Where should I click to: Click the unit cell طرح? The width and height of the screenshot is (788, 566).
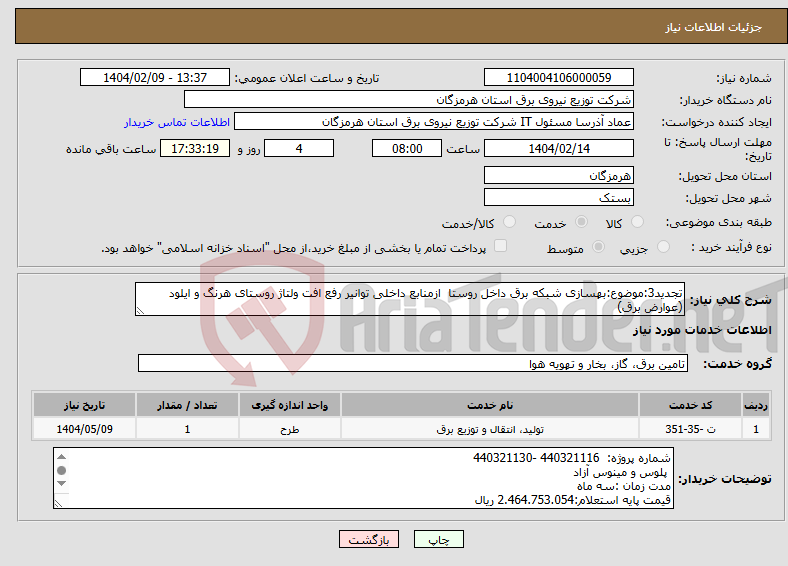tap(289, 429)
